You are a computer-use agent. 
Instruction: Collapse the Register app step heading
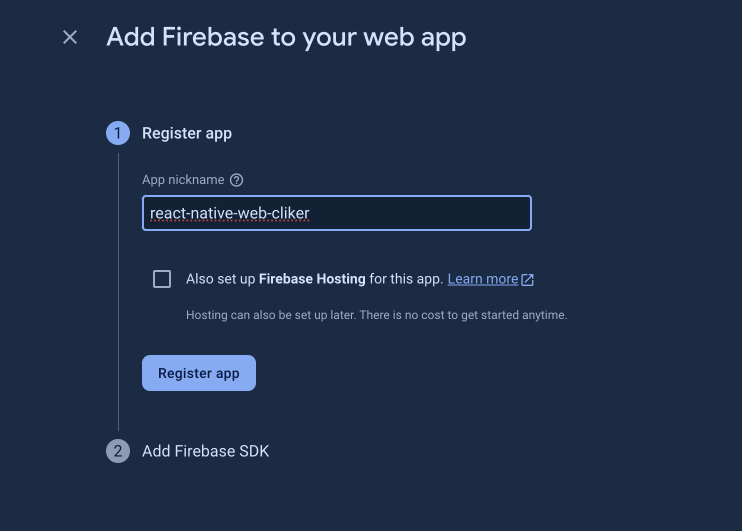click(x=187, y=133)
